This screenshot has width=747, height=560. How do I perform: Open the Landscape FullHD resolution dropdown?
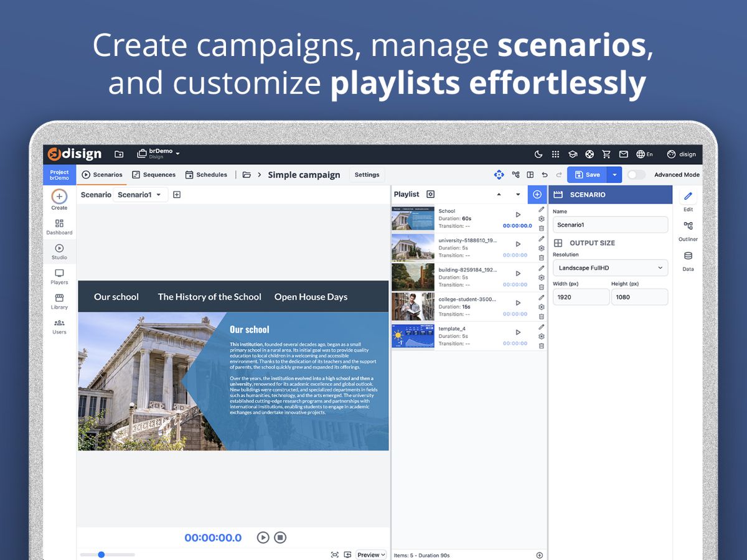[x=610, y=268]
